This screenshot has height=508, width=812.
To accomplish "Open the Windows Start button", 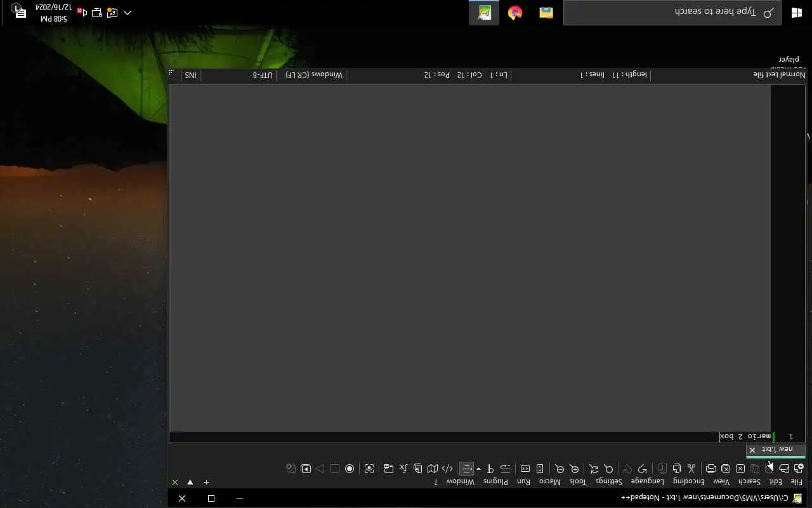I will click(x=797, y=13).
